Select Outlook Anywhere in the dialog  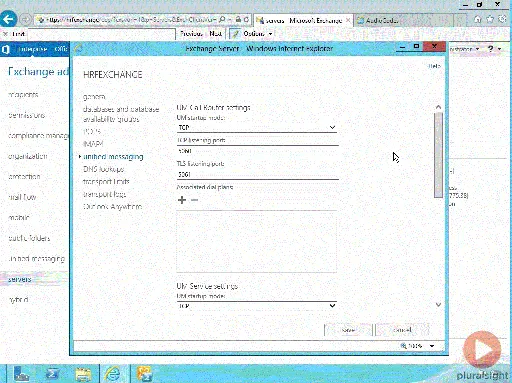coord(112,207)
